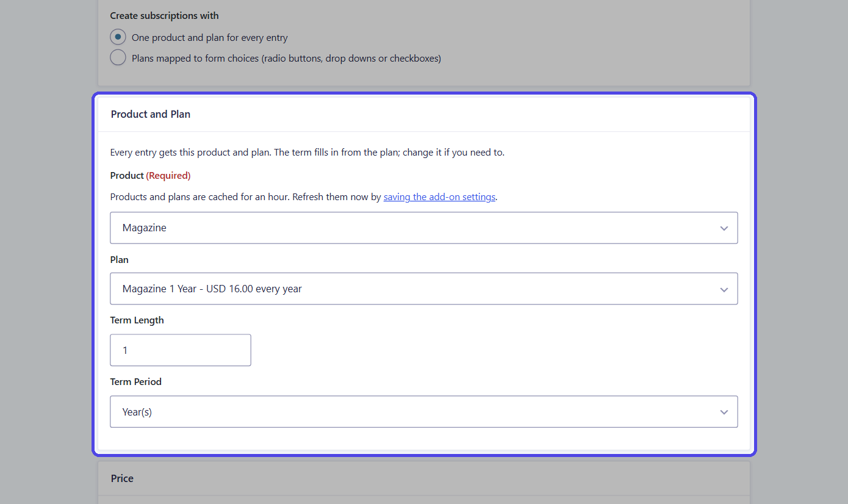Click the red "(Required)" text
The height and width of the screenshot is (504, 848).
[168, 176]
